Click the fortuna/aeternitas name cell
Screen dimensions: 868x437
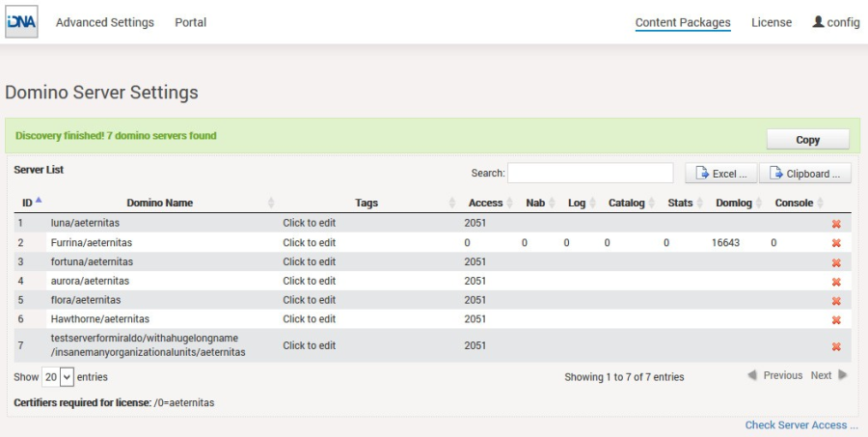[92, 261]
